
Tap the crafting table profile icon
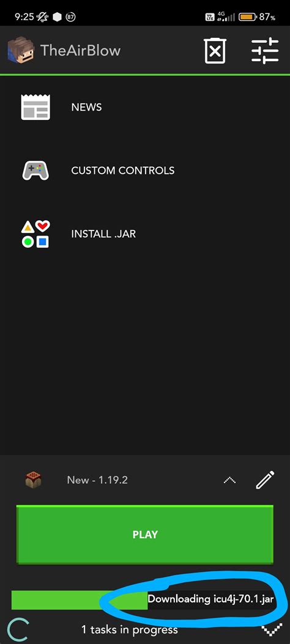point(33,479)
